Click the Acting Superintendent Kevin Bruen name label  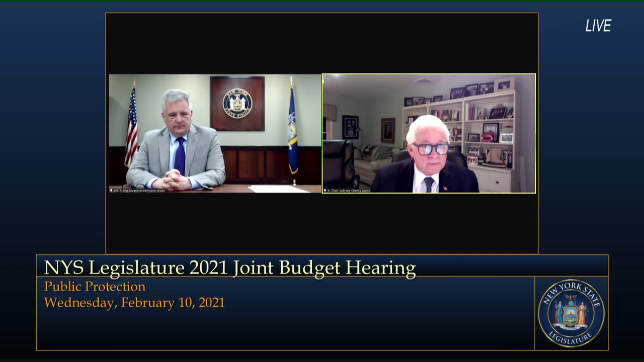(139, 191)
